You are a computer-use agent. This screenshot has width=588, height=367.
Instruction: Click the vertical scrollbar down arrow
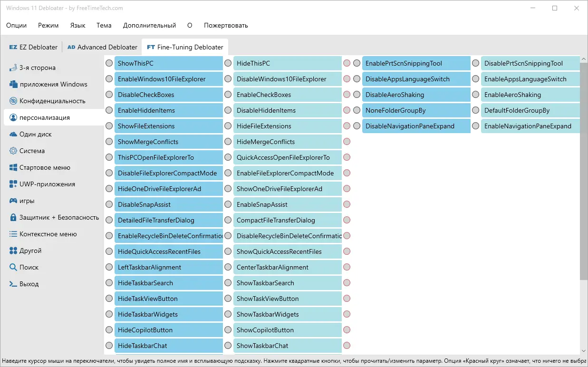point(584,351)
